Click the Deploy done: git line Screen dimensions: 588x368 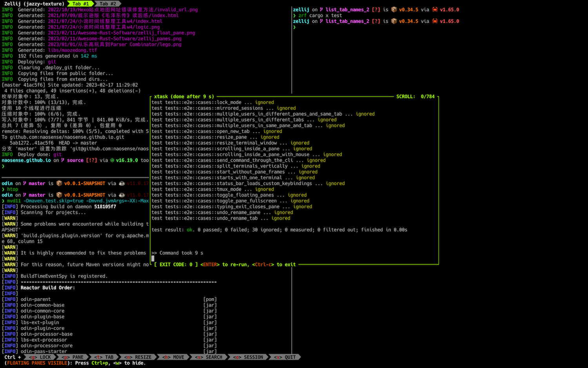pyautogui.click(x=32, y=155)
